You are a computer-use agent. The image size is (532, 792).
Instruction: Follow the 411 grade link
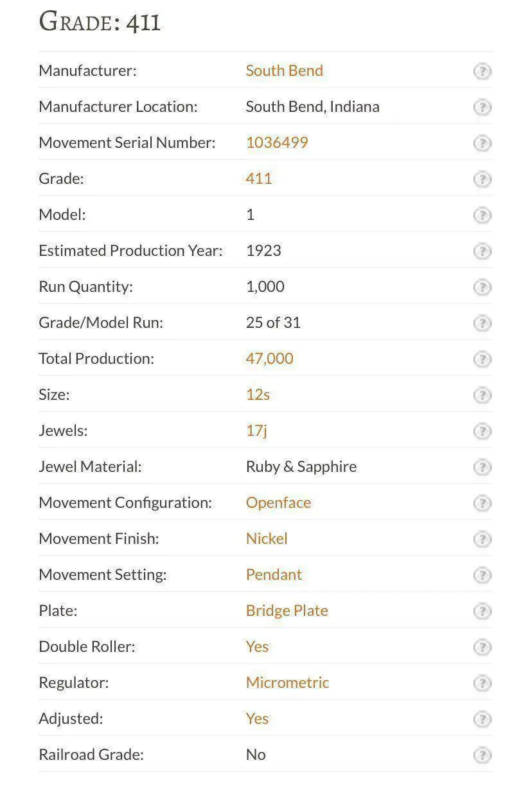point(259,179)
